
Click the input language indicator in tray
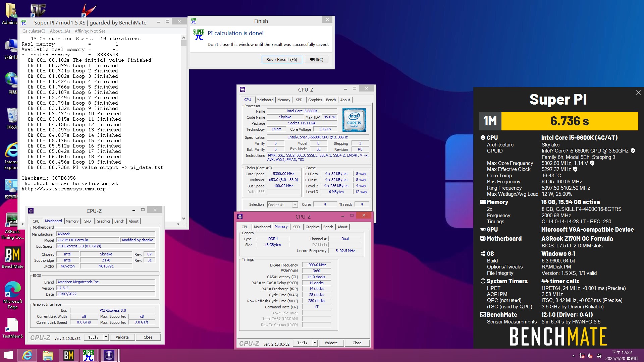[x=599, y=356]
